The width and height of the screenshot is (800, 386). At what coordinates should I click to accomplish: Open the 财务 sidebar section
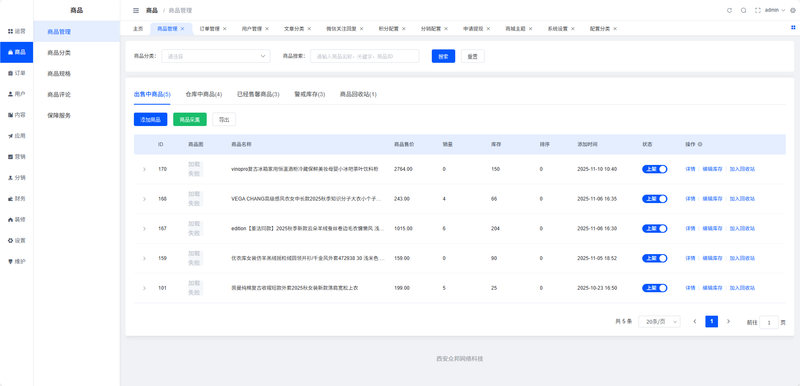point(17,198)
